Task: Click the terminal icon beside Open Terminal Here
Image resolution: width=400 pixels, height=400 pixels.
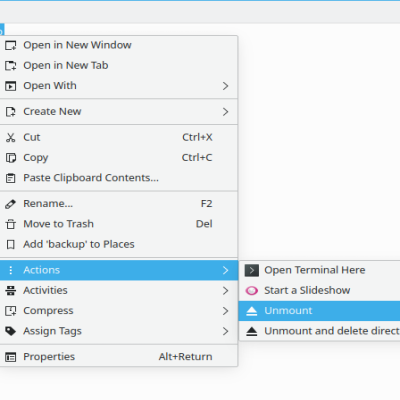Action: coord(252,270)
